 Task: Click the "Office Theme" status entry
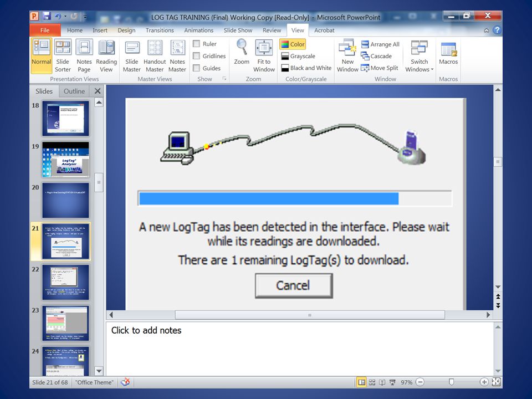click(x=94, y=382)
